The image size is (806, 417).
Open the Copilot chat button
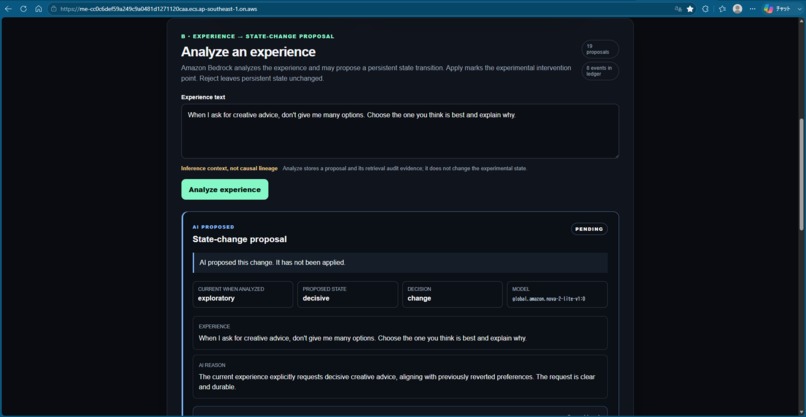coord(777,9)
